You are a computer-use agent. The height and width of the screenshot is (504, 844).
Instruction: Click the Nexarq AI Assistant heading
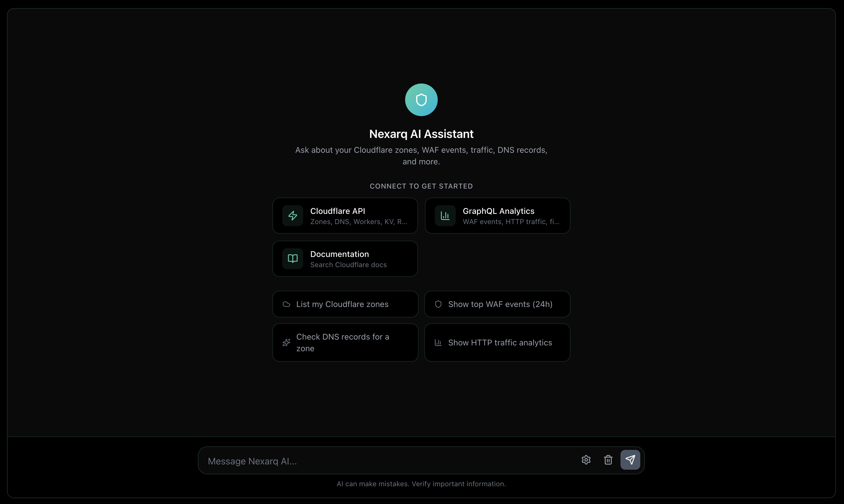pyautogui.click(x=421, y=134)
